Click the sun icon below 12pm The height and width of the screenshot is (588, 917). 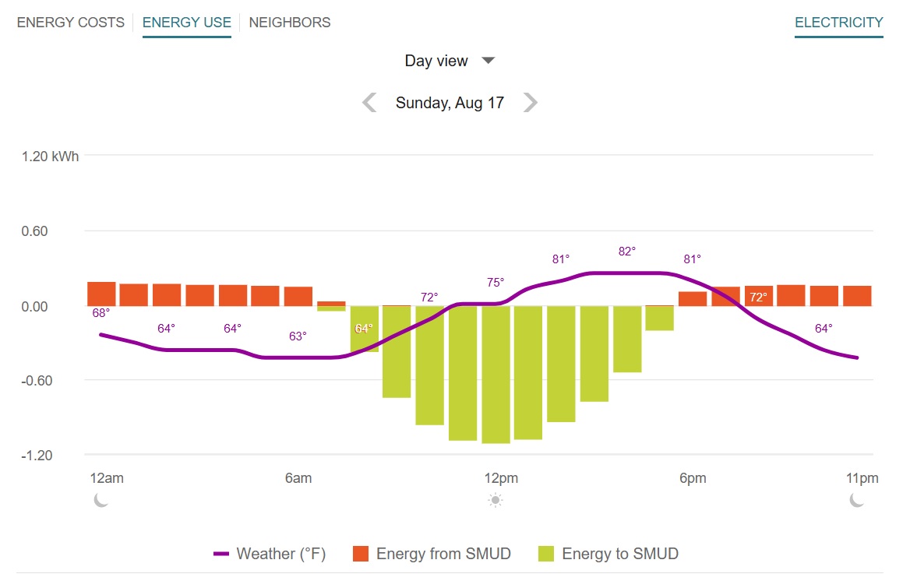[496, 500]
